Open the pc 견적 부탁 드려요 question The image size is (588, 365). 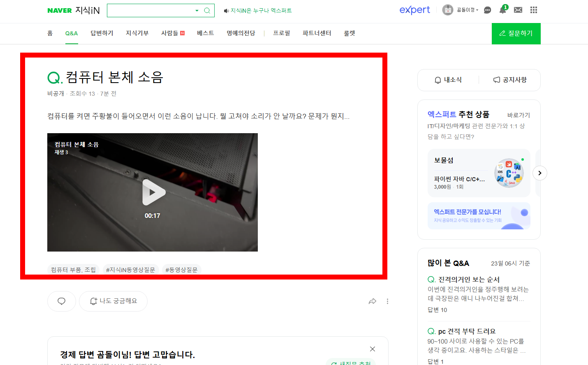467,331
